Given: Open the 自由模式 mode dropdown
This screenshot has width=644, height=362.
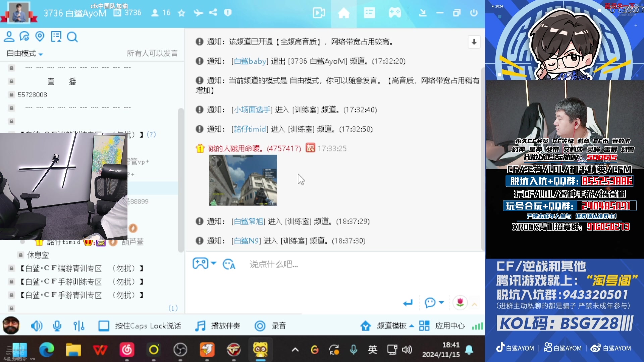Looking at the screenshot, I should [25, 53].
